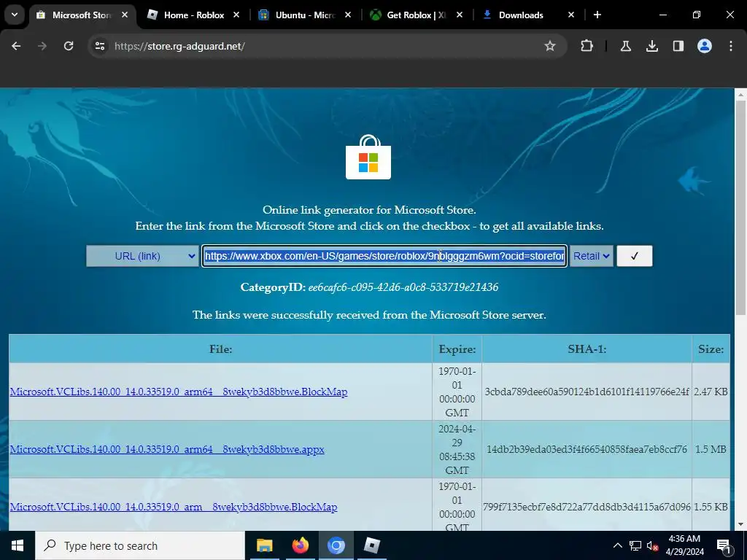Viewport: 747px width, 560px height.
Task: Select SHA-1 hash 3cbda789dee60a59 cell
Action: [x=587, y=392]
